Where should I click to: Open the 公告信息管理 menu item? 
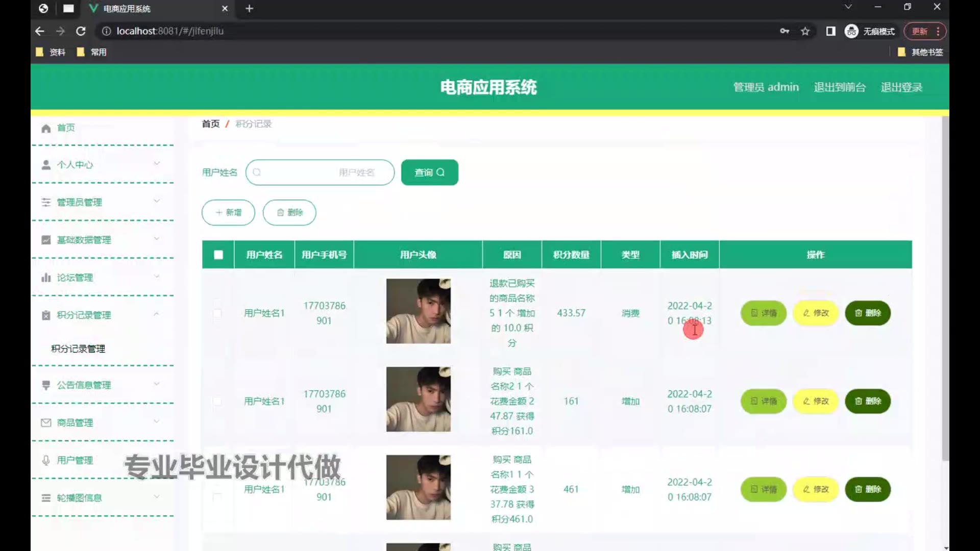tap(84, 385)
